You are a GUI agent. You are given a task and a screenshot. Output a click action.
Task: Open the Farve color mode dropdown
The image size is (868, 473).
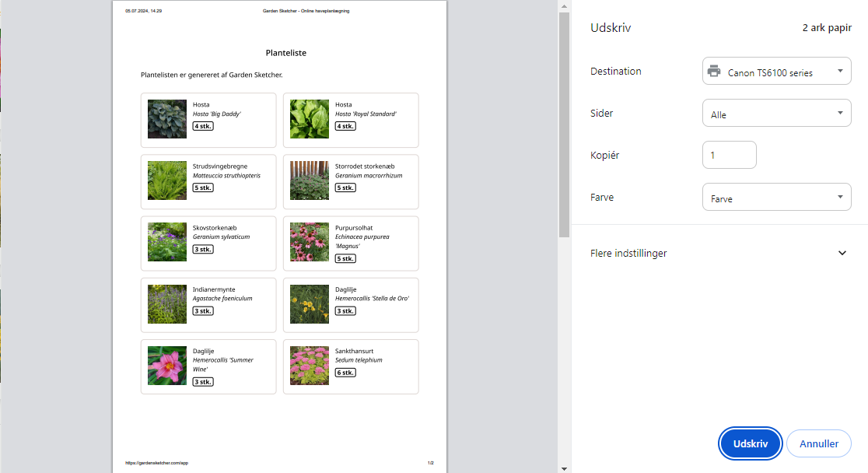click(777, 197)
